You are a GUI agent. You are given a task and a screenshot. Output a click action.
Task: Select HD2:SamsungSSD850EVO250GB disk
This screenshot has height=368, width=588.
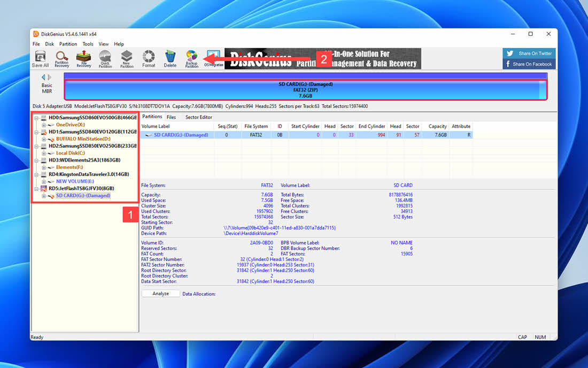point(92,146)
